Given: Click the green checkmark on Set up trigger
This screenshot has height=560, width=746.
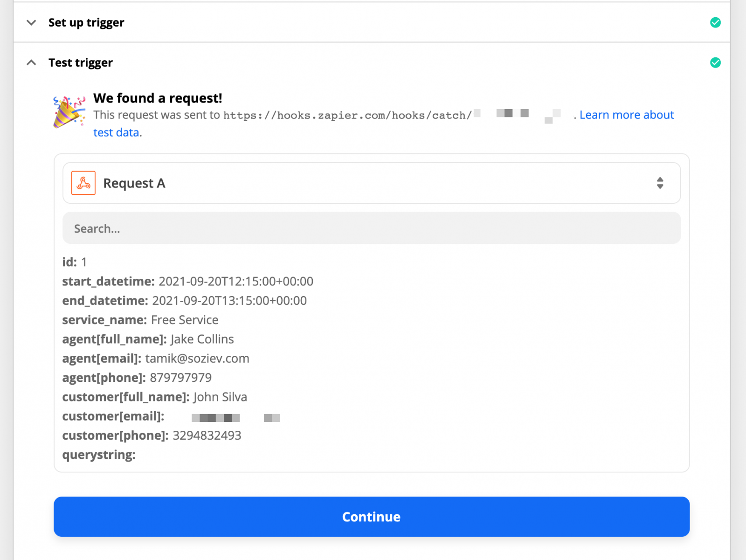Looking at the screenshot, I should (715, 22).
